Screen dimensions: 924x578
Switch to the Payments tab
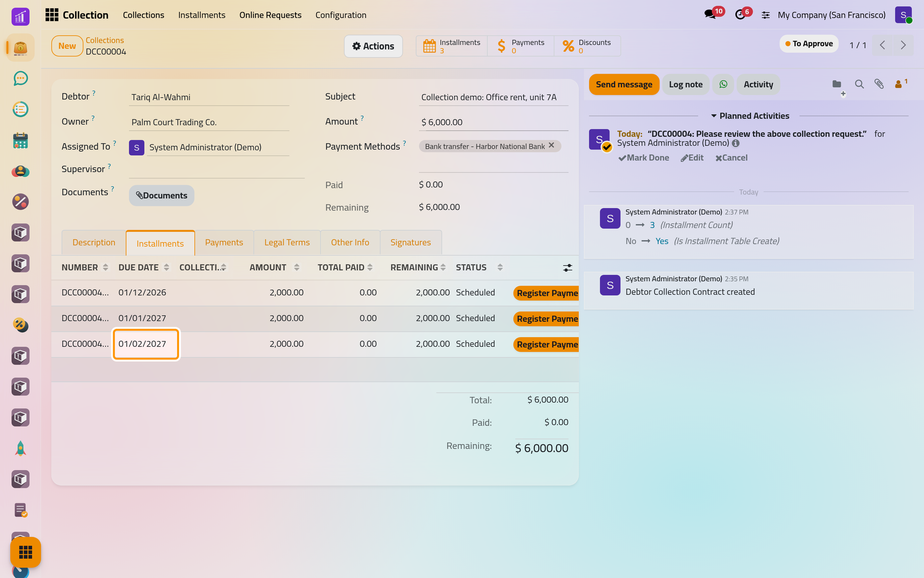click(224, 242)
